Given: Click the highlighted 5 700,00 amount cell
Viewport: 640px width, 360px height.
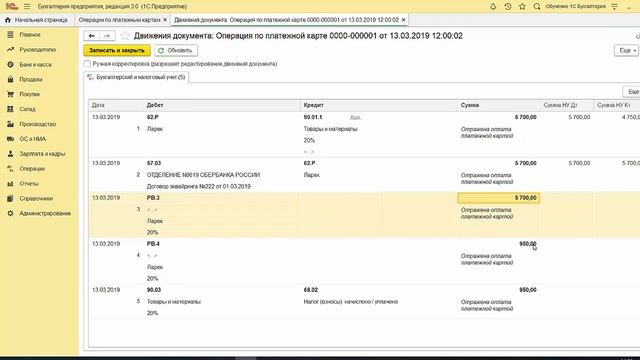Looking at the screenshot, I should click(498, 198).
